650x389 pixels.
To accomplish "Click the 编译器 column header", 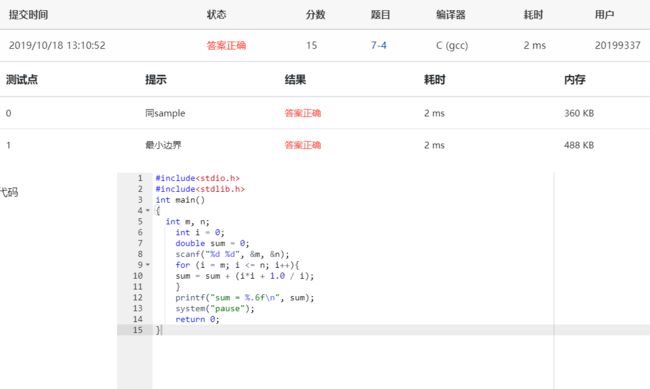I will [451, 15].
